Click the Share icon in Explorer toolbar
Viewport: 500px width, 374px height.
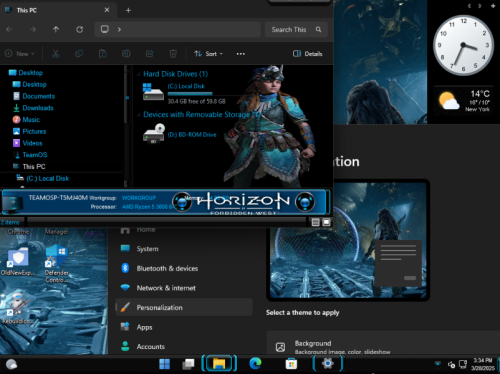point(150,54)
